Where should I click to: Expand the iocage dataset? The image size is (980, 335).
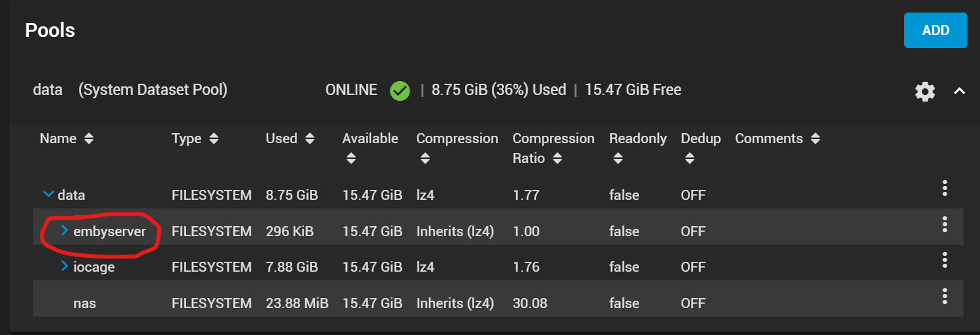click(x=65, y=266)
